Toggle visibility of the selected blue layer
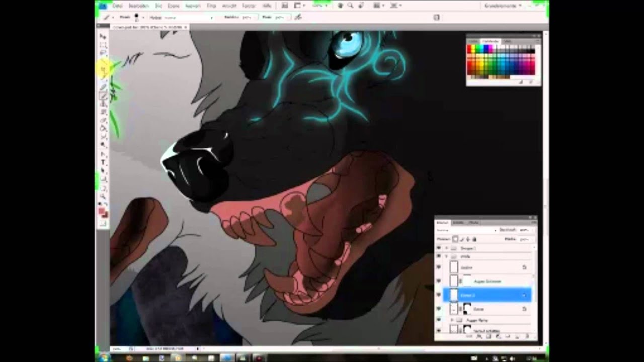The width and height of the screenshot is (644, 362). (x=439, y=295)
